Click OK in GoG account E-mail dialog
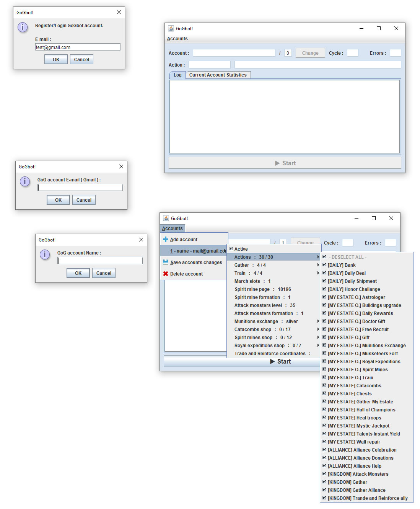Image resolution: width=420 pixels, height=509 pixels. pyautogui.click(x=58, y=200)
